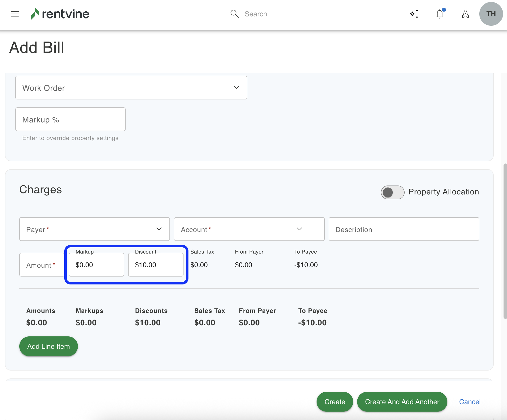Click the Description text field

[404, 229]
